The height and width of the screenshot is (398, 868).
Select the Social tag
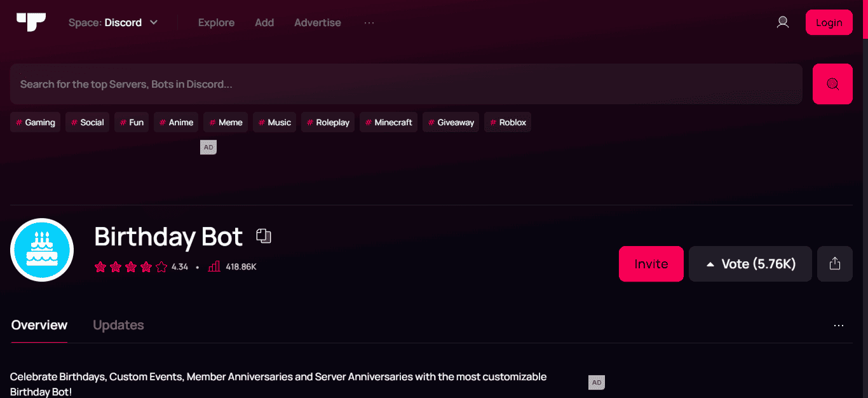[x=87, y=122]
